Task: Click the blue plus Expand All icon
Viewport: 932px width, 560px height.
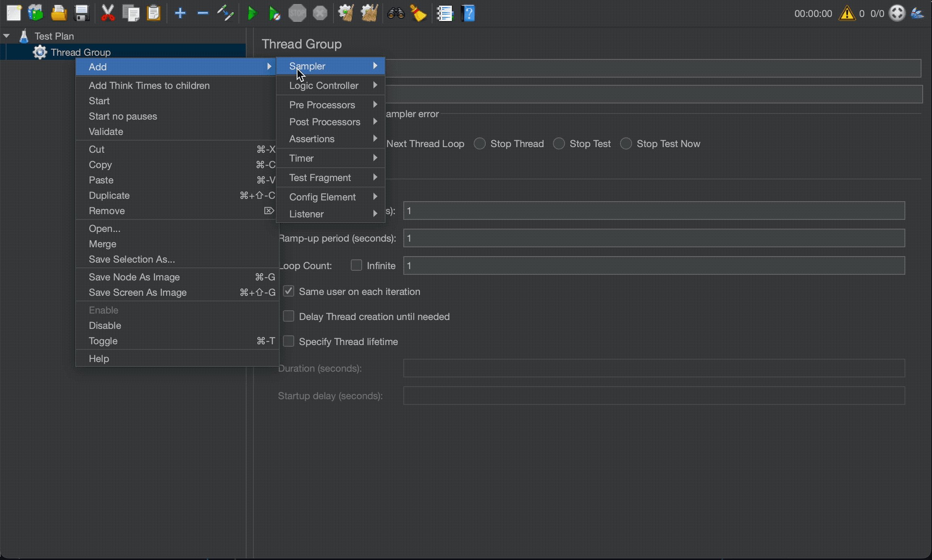Action: (180, 13)
